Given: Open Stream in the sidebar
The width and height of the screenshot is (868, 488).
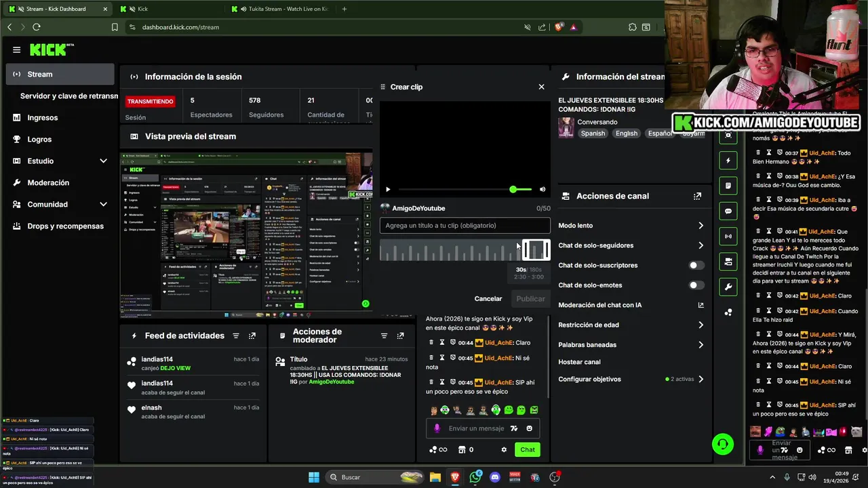Looking at the screenshot, I should (x=60, y=75).
